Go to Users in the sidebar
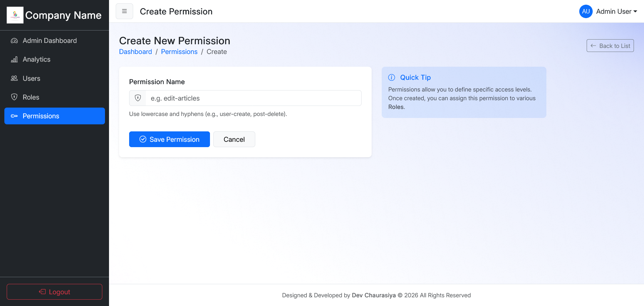 32,78
